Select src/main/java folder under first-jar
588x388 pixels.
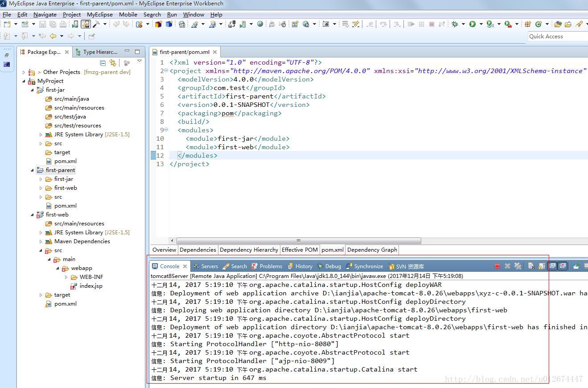pyautogui.click(x=67, y=98)
